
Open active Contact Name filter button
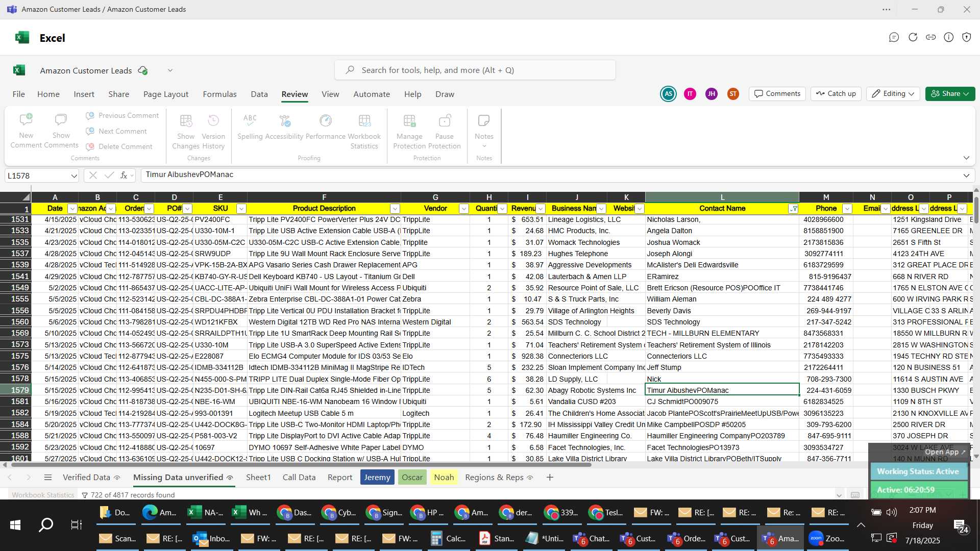793,209
